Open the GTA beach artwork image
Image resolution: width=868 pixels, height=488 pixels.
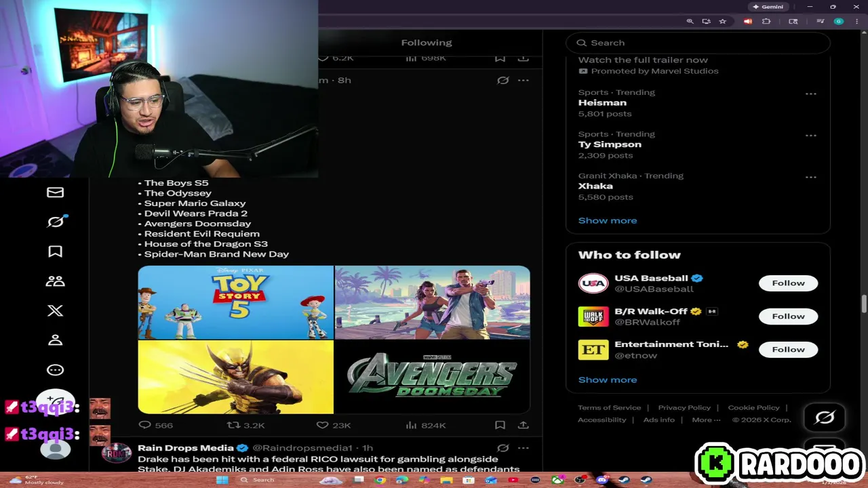433,302
